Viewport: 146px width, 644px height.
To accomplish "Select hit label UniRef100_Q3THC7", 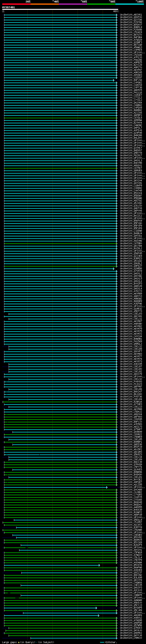I will click(x=131, y=148).
